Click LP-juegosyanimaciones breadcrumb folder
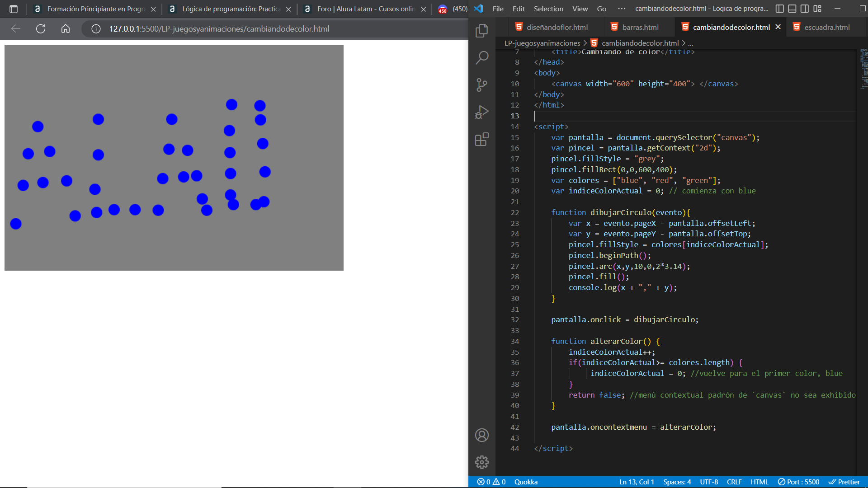This screenshot has height=488, width=868. 542,43
